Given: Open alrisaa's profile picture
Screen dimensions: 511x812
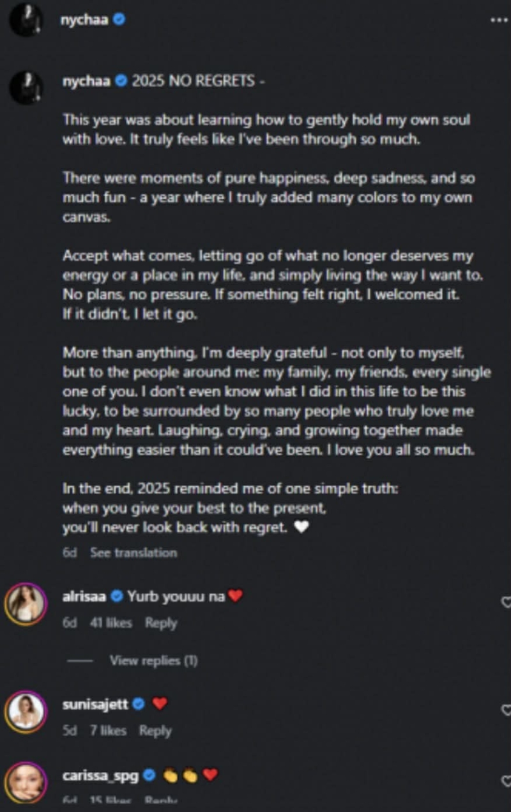Looking at the screenshot, I should (x=26, y=603).
